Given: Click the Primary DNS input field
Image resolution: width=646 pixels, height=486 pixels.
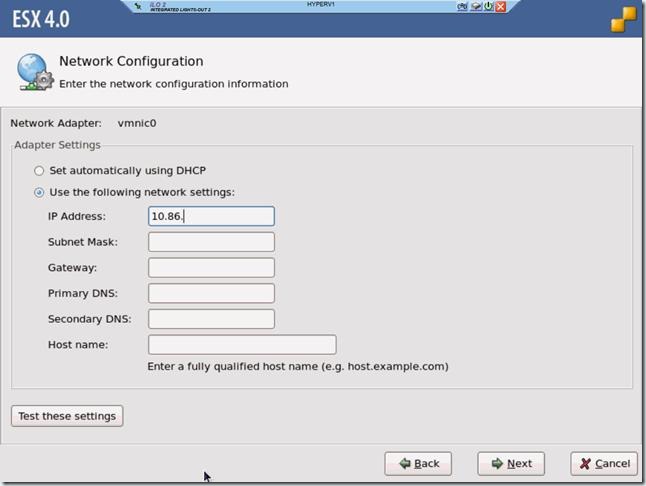Looking at the screenshot, I should pyautogui.click(x=211, y=293).
